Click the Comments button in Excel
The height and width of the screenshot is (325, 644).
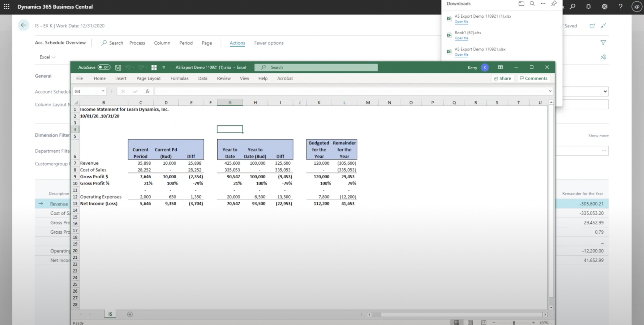pyautogui.click(x=534, y=78)
